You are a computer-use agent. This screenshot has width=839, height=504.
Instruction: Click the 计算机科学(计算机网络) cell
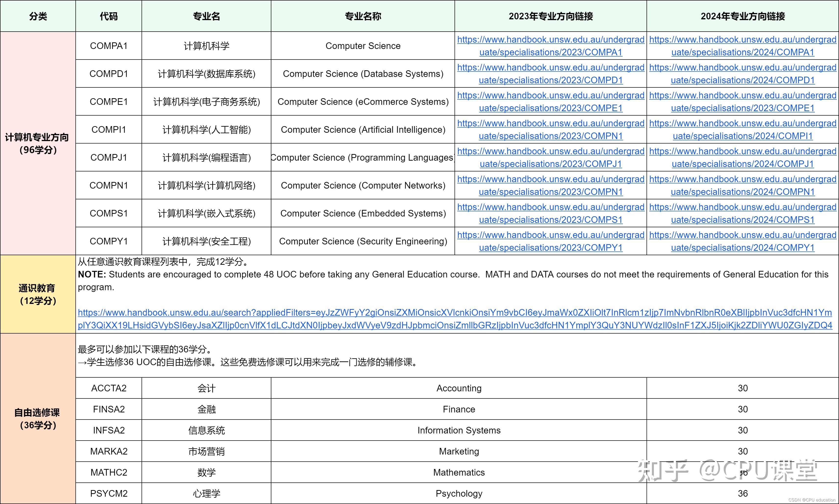[206, 185]
